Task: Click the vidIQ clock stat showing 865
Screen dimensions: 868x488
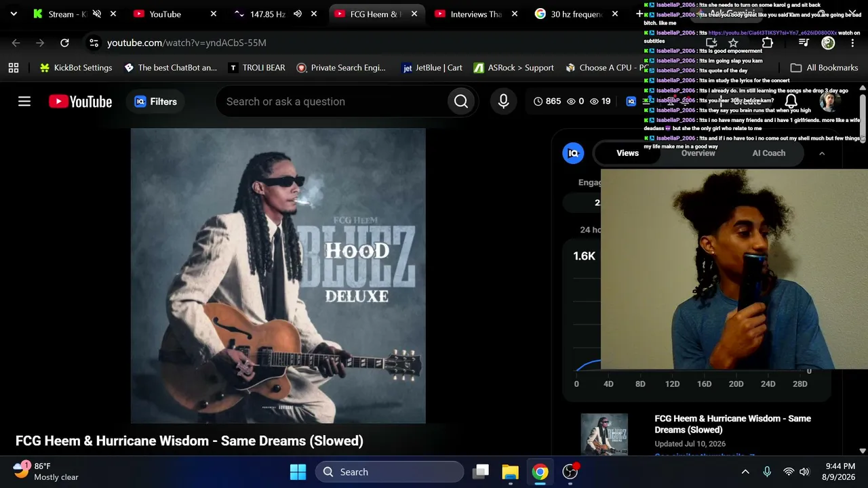Action: [x=547, y=102]
